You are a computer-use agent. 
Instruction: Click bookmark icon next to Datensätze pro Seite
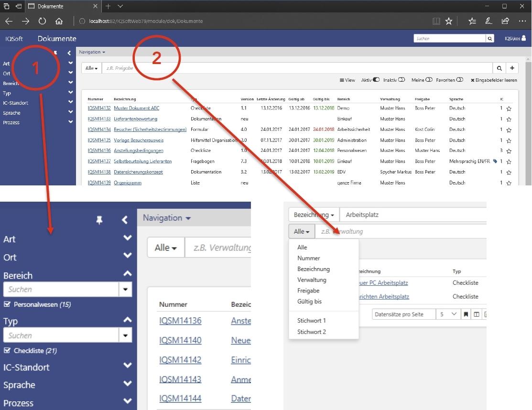(x=466, y=314)
